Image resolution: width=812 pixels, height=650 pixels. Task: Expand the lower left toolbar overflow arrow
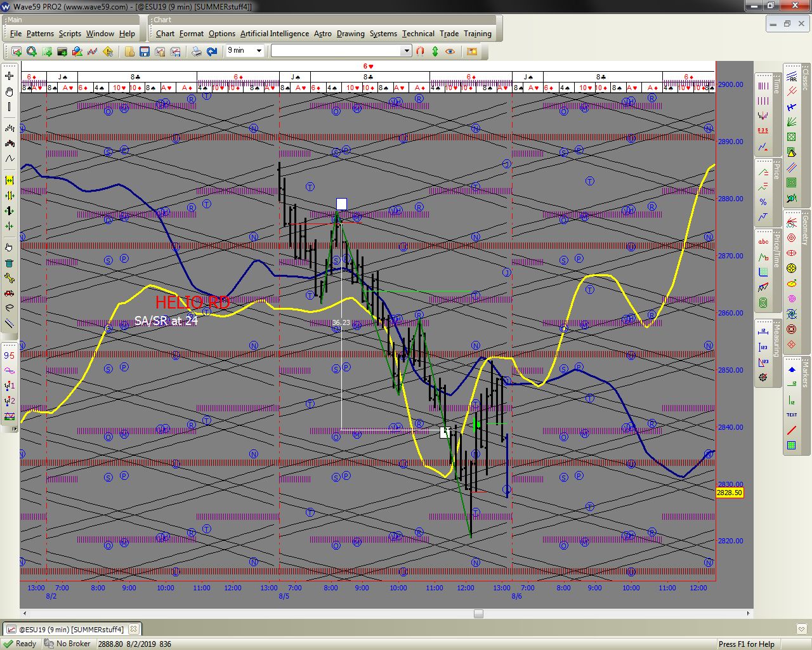[13, 429]
